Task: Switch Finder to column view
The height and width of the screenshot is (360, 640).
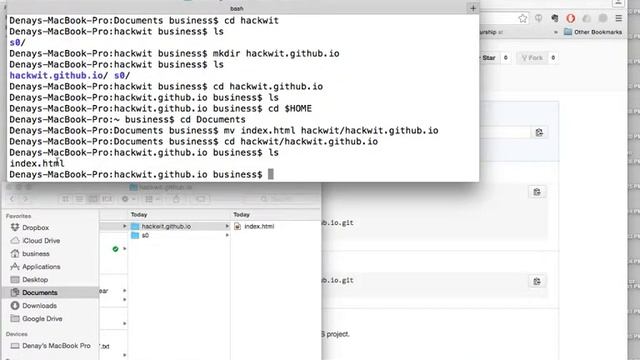Action: pyautogui.click(x=93, y=199)
